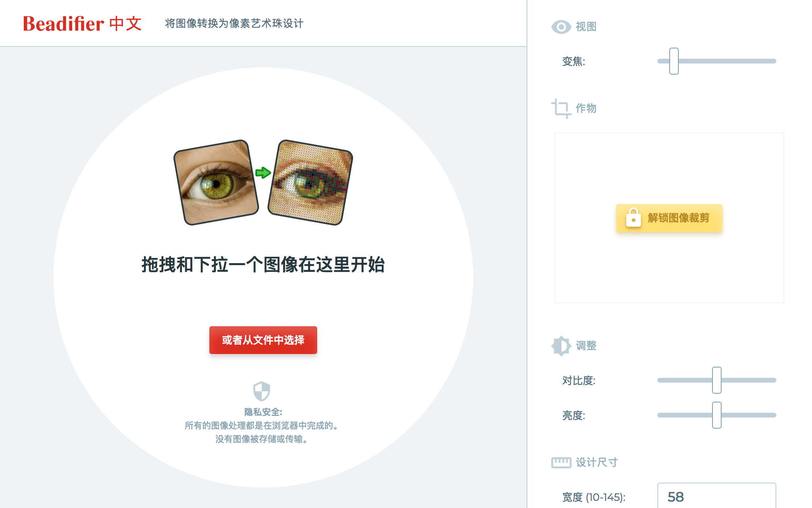Click the empty crop preview panel
Image resolution: width=812 pixels, height=508 pixels.
click(669, 218)
